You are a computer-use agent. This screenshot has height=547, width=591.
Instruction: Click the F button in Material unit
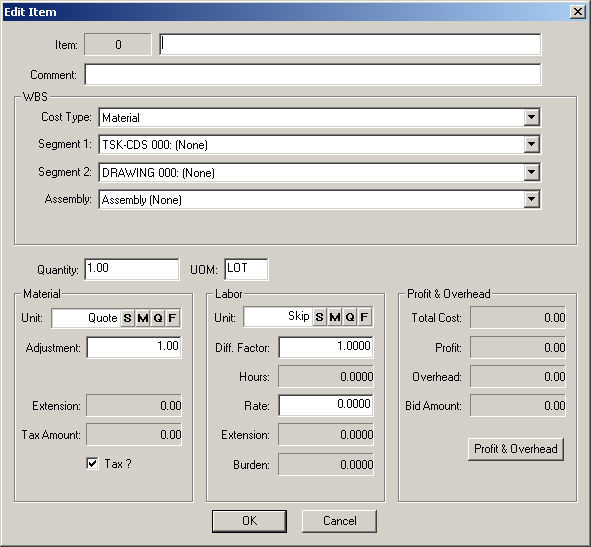pyautogui.click(x=172, y=318)
